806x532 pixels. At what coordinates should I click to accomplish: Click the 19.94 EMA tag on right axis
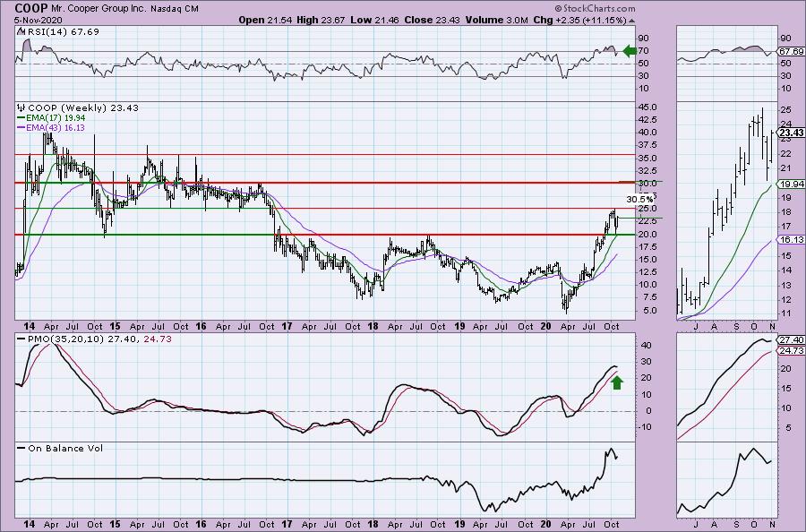(791, 184)
